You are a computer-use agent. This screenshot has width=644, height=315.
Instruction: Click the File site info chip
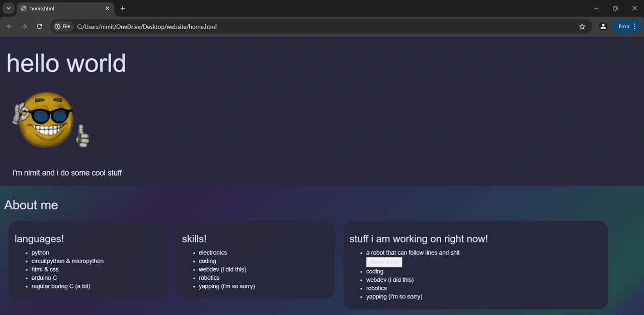[63, 26]
